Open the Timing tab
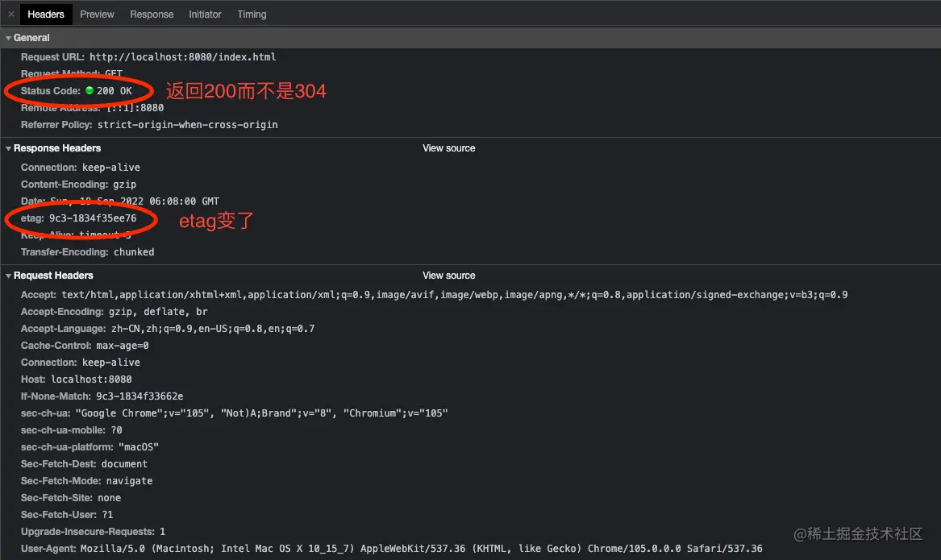 click(x=252, y=15)
